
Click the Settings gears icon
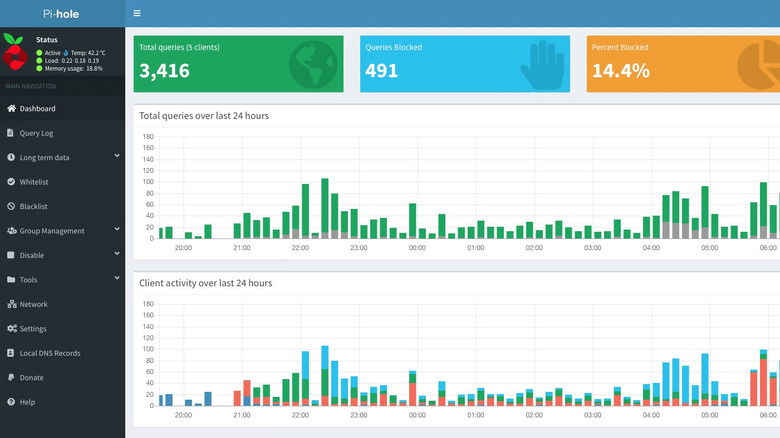(11, 328)
